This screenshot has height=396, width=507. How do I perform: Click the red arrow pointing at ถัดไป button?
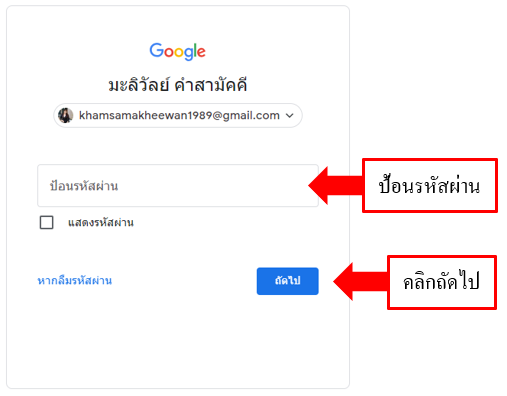tap(360, 282)
